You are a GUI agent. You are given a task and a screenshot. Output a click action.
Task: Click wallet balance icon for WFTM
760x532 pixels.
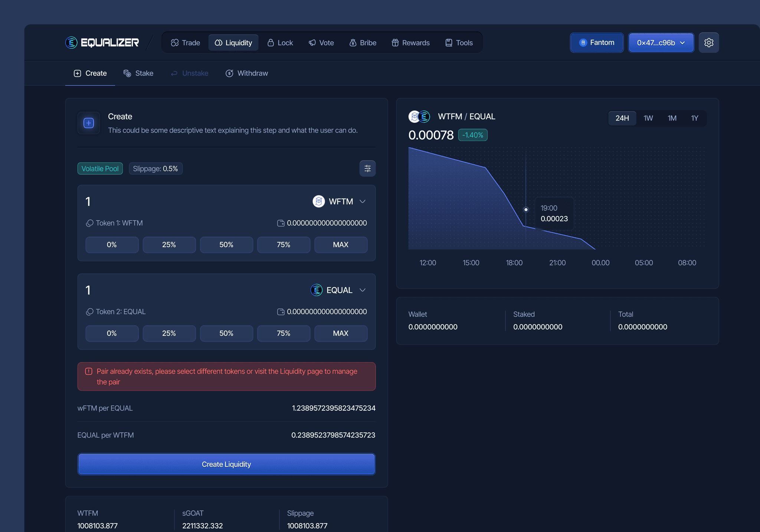click(281, 223)
